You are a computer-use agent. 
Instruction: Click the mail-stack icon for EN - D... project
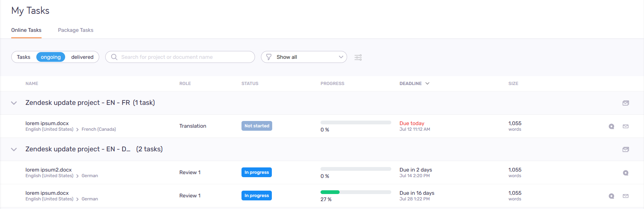(x=625, y=149)
